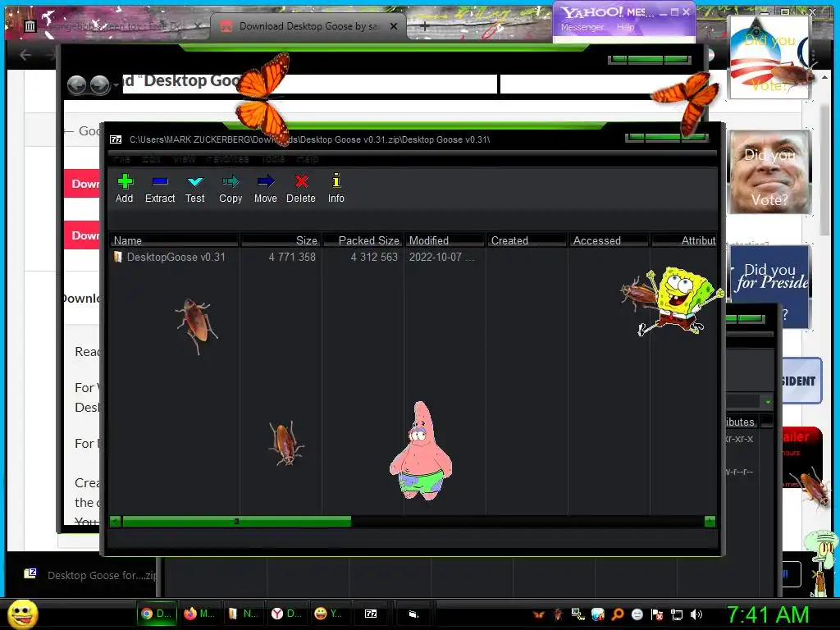Click the butterfly icon in system tray
The image size is (840, 630).
pos(538,614)
